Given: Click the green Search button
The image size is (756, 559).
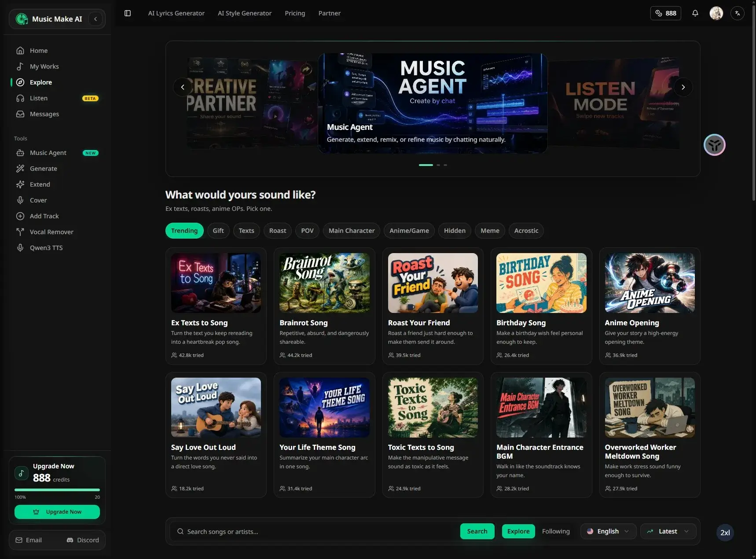Looking at the screenshot, I should tap(477, 531).
